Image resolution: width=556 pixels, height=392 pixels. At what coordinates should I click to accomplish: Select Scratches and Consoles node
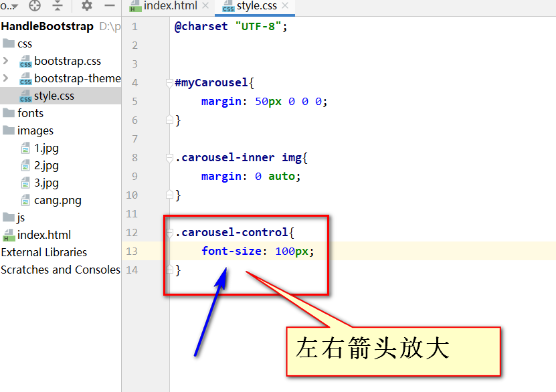61,270
